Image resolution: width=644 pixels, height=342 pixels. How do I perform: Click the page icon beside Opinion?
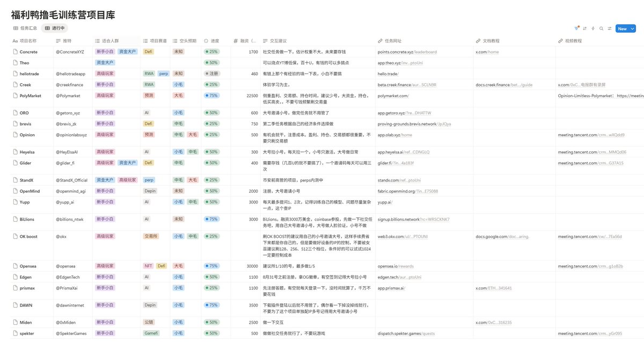15,135
